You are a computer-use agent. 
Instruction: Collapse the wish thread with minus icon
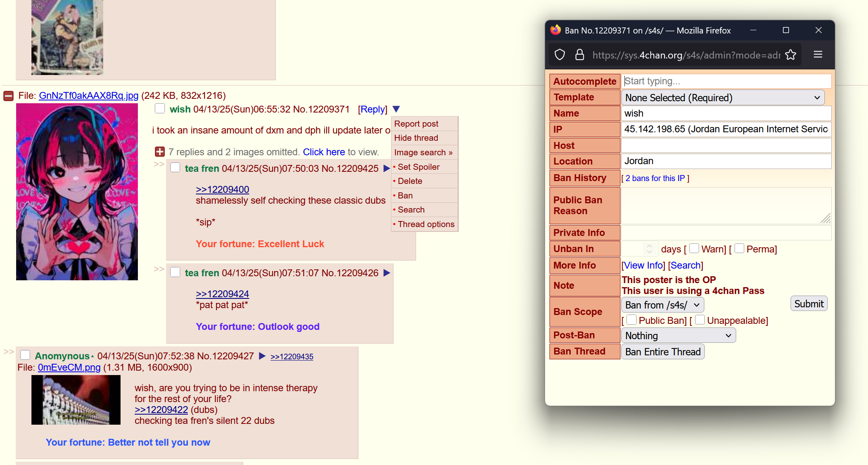(x=8, y=96)
